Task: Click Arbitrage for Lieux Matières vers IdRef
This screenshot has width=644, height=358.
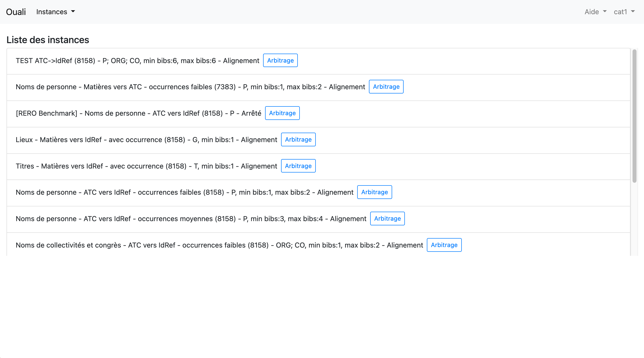Action: click(298, 140)
